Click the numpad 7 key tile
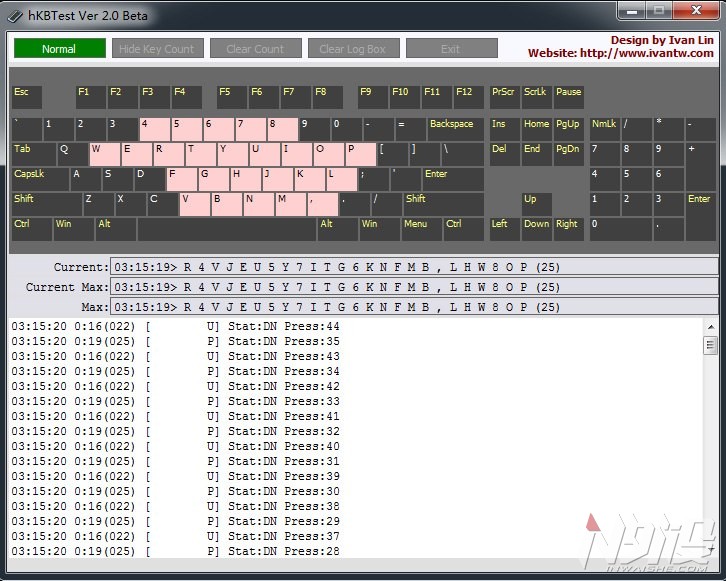 point(605,154)
